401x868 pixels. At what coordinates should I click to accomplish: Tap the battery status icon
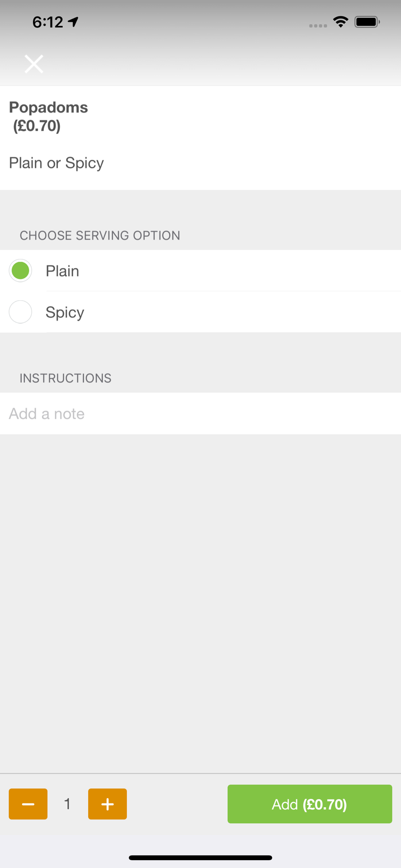367,22
